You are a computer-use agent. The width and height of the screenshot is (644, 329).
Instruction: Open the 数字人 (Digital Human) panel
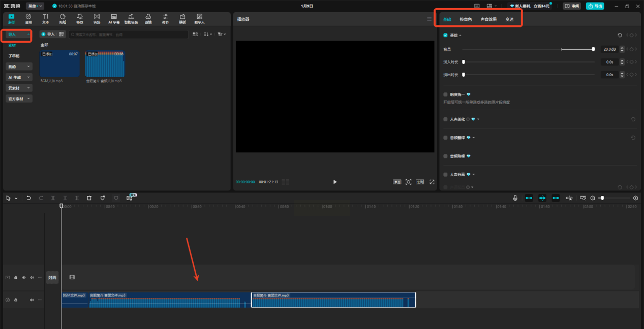point(199,19)
